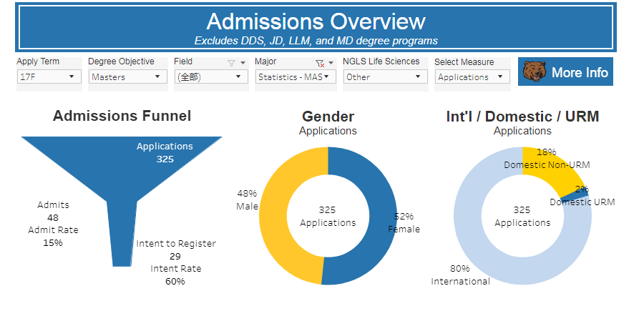This screenshot has width=644, height=316.
Task: Click the More Info button
Action: pos(565,72)
